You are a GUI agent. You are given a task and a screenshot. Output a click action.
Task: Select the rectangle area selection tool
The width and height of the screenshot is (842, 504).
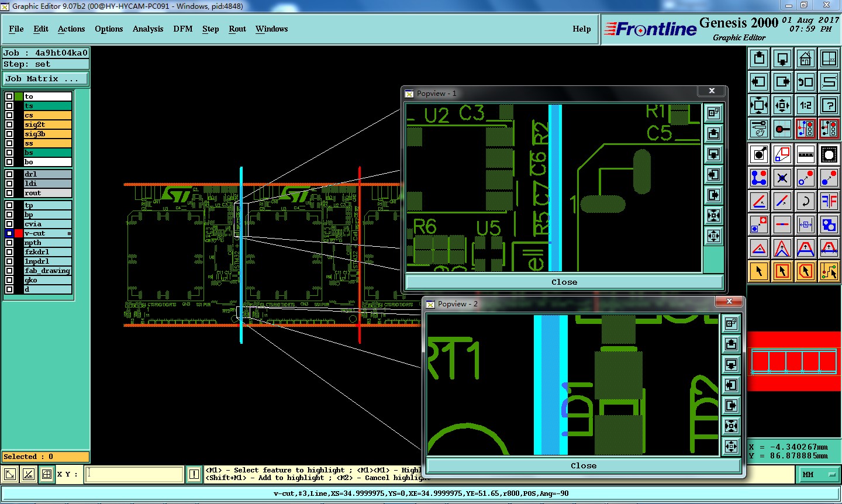pyautogui.click(x=782, y=271)
